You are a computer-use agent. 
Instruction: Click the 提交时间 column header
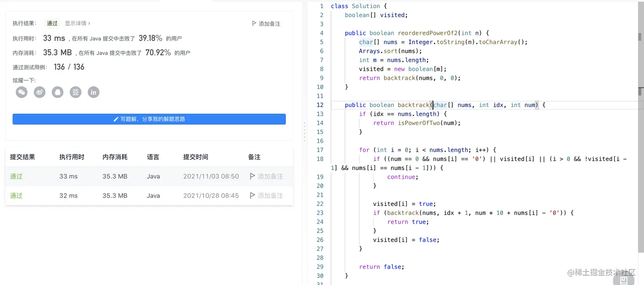195,157
